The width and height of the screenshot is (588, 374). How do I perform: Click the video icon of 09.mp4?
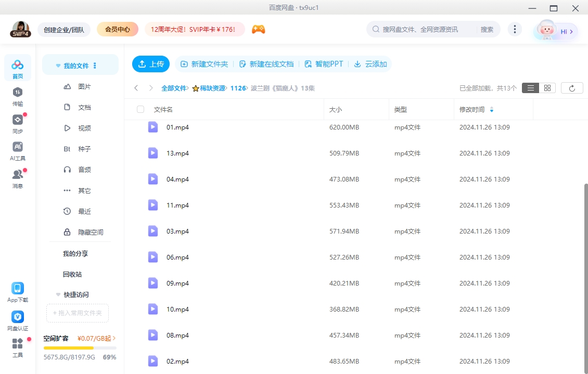[152, 283]
